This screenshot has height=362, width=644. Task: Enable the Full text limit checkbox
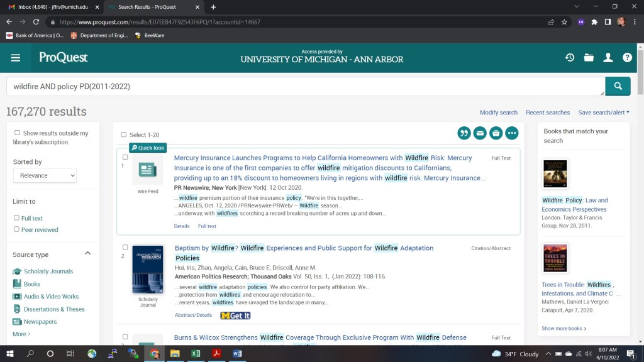17,218
